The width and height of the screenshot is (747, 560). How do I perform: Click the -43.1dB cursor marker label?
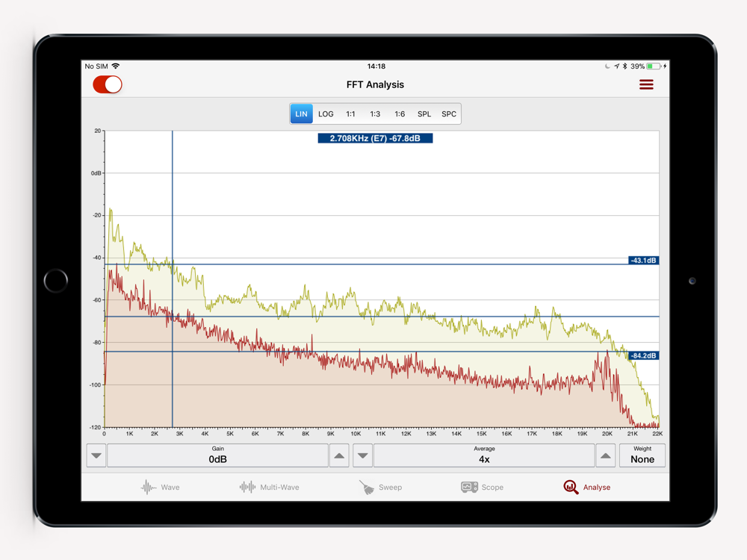click(x=643, y=261)
